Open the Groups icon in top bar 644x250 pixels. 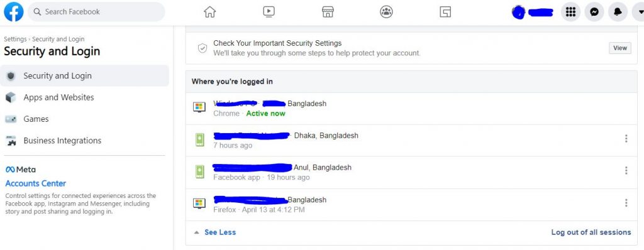pos(387,12)
